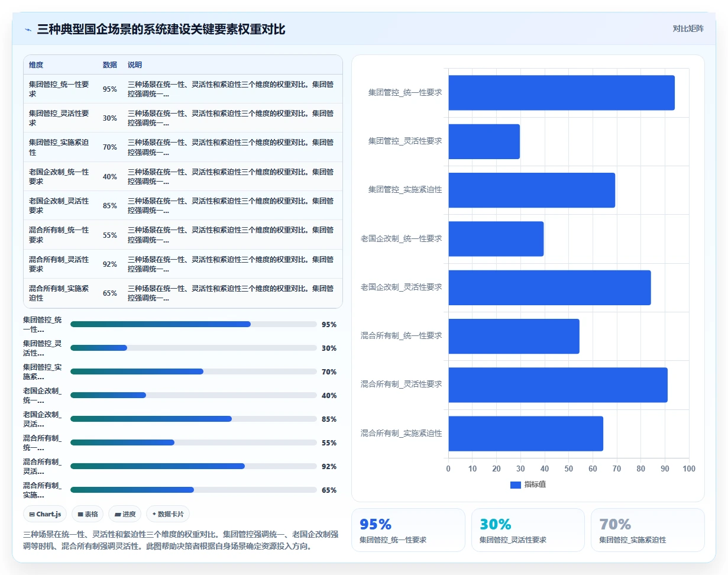The image size is (728, 575).
Task: Click the x-axis label 100
Action: (689, 469)
